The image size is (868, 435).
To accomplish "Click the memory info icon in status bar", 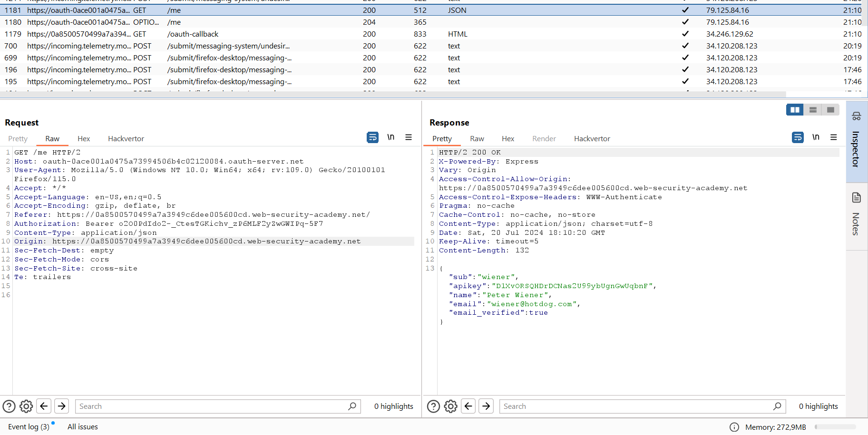I will coord(734,427).
